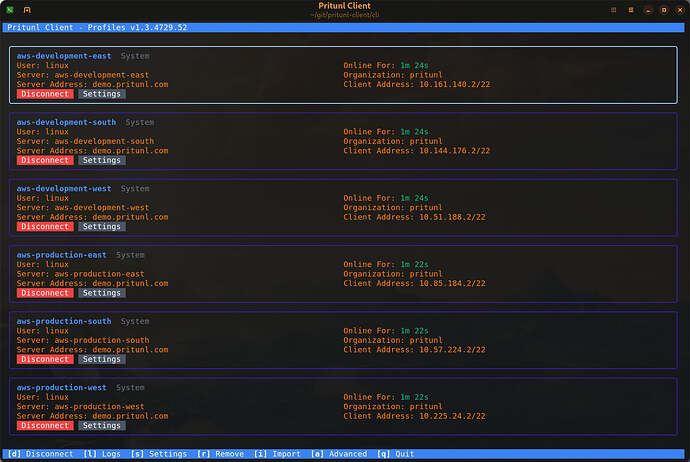Click client address 10.51.188.2/22
The image size is (690, 462).
(452, 217)
